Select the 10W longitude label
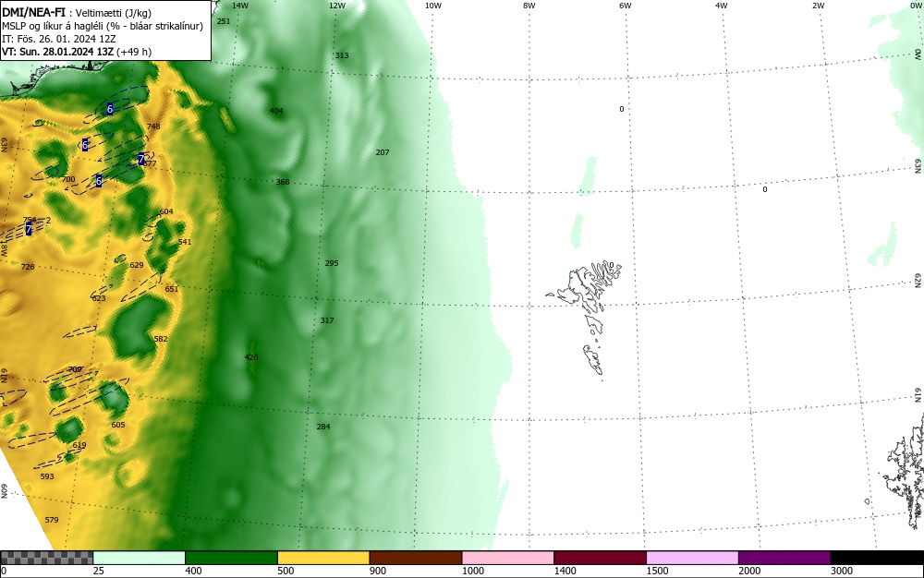Image resolution: width=924 pixels, height=578 pixels. (x=433, y=6)
